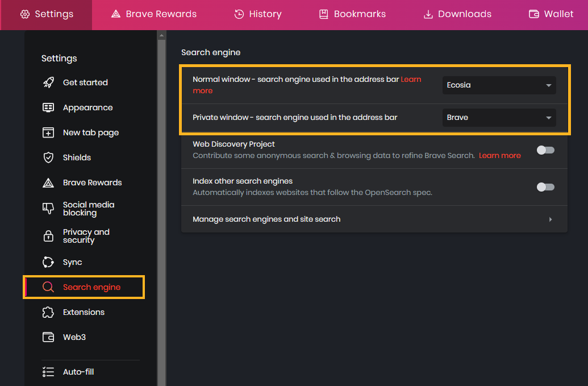Viewport: 588px width, 386px height.
Task: Switch to the Bookmarks tab
Action: [352, 14]
